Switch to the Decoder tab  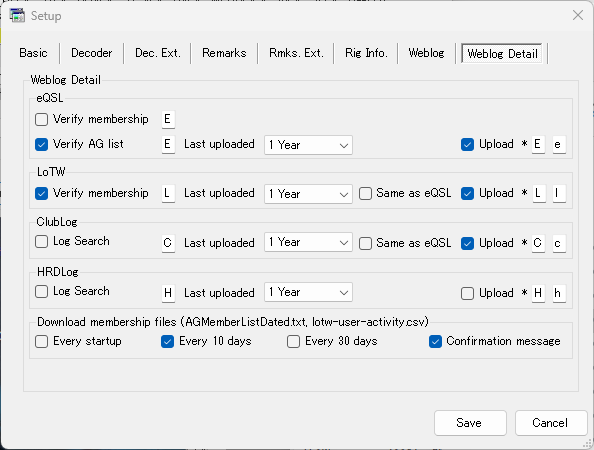tap(92, 53)
